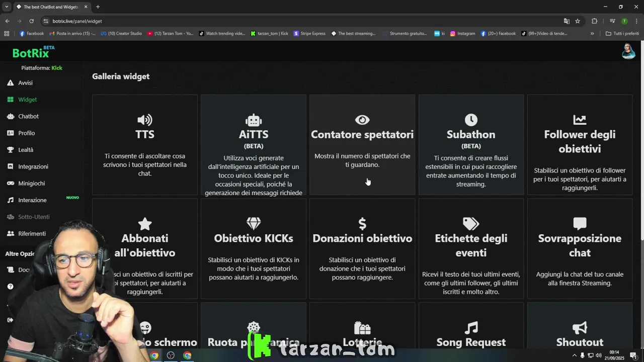This screenshot has width=644, height=362.
Task: Close the BotRix browser tab
Action: click(x=86, y=7)
